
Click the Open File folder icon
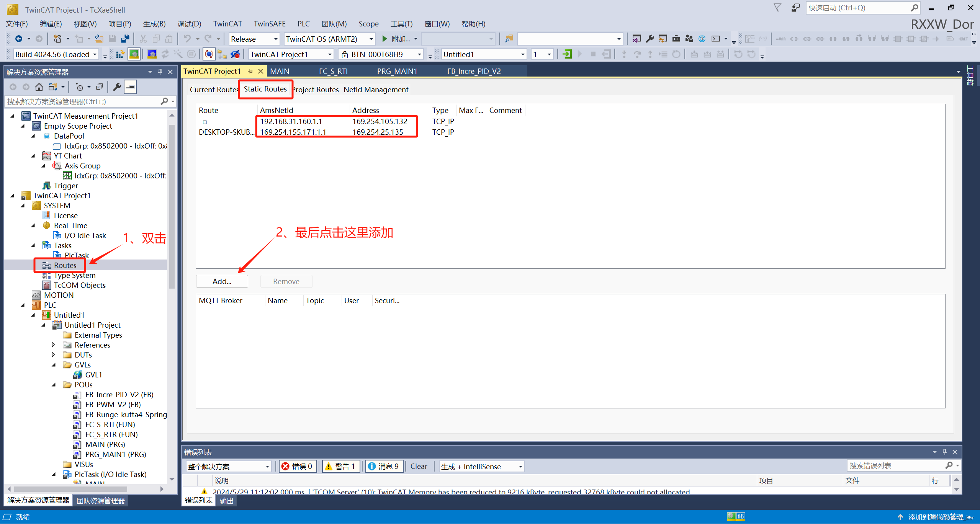coord(99,39)
